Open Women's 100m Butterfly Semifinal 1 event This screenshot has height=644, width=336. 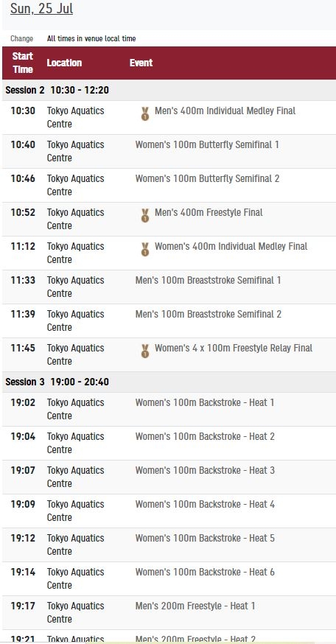pyautogui.click(x=207, y=144)
